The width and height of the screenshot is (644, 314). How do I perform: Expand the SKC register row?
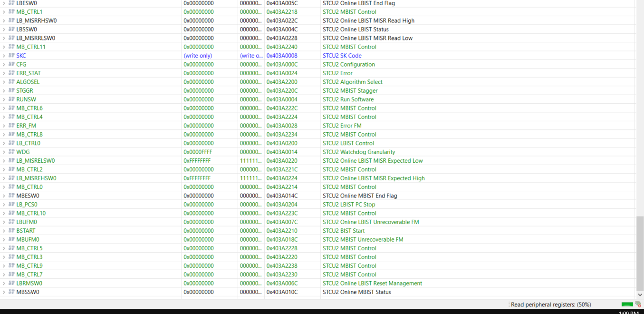tap(4, 56)
